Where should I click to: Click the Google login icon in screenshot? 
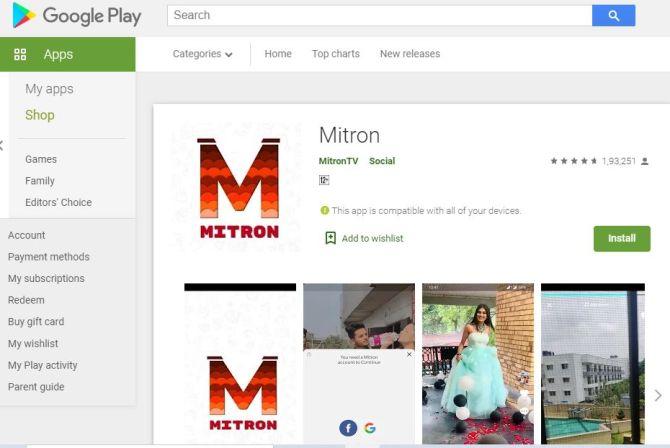370,428
